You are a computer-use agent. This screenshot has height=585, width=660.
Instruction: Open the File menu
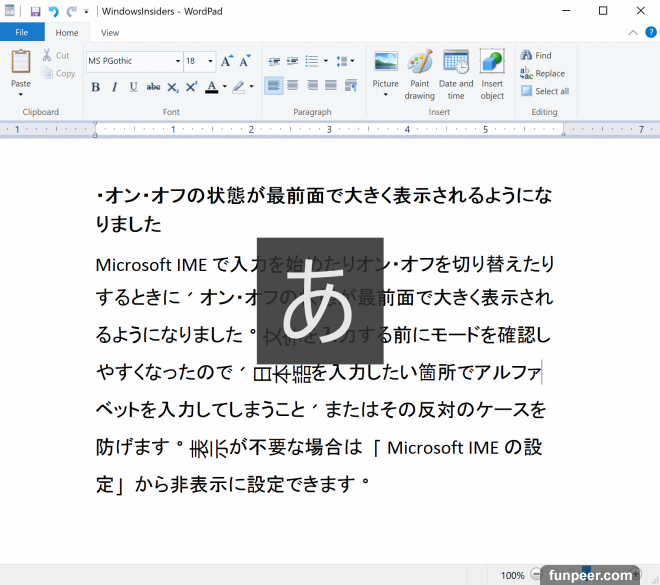[x=21, y=33]
